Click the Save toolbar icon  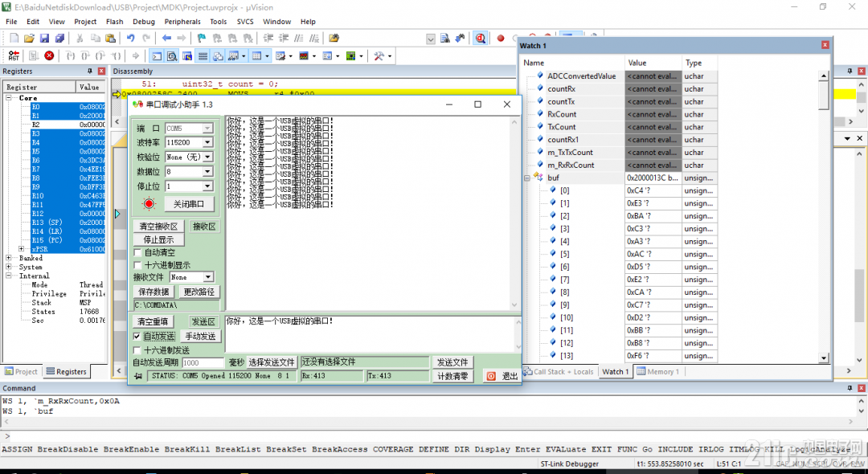[x=44, y=39]
